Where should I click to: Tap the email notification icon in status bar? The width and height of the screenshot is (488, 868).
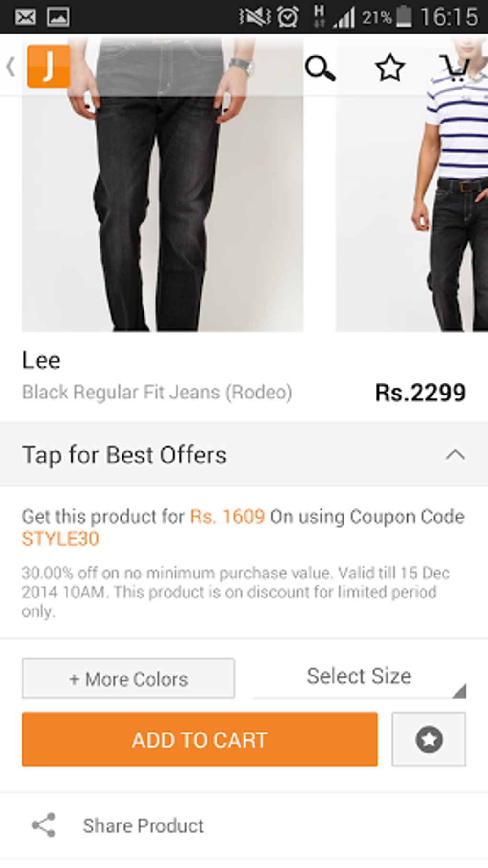(25, 17)
